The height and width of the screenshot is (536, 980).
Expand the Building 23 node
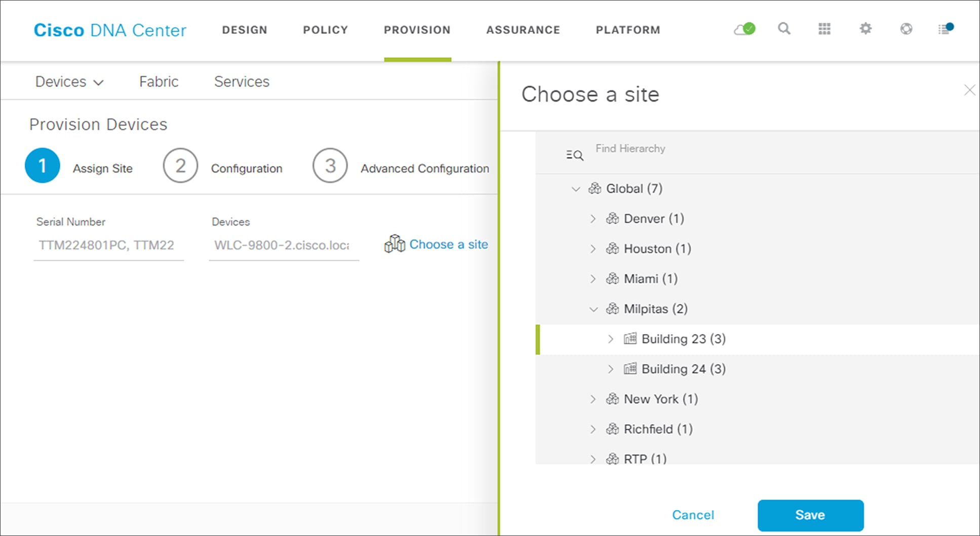point(611,339)
